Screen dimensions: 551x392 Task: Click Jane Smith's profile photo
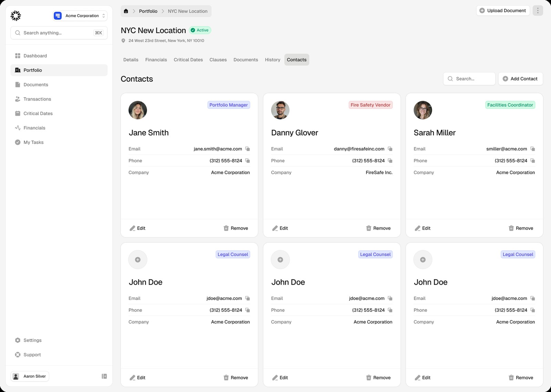[138, 110]
